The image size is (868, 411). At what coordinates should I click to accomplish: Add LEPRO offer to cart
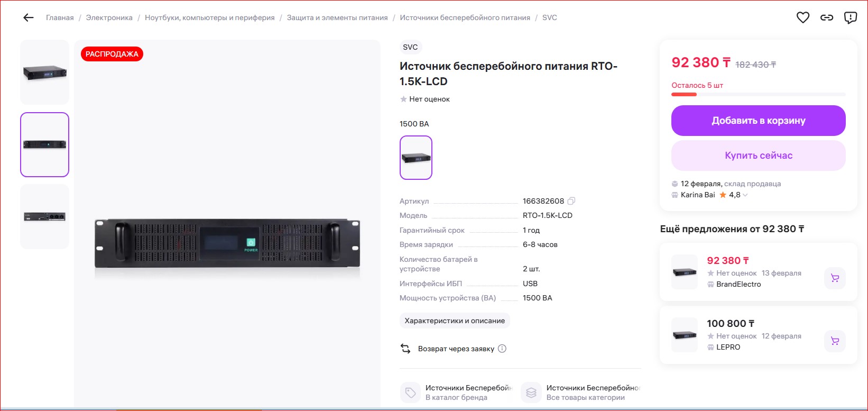835,341
